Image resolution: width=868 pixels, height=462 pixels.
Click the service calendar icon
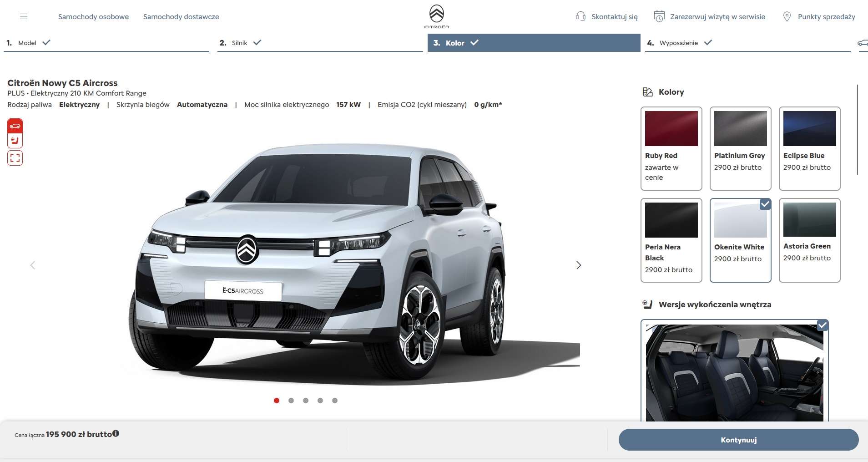[659, 16]
